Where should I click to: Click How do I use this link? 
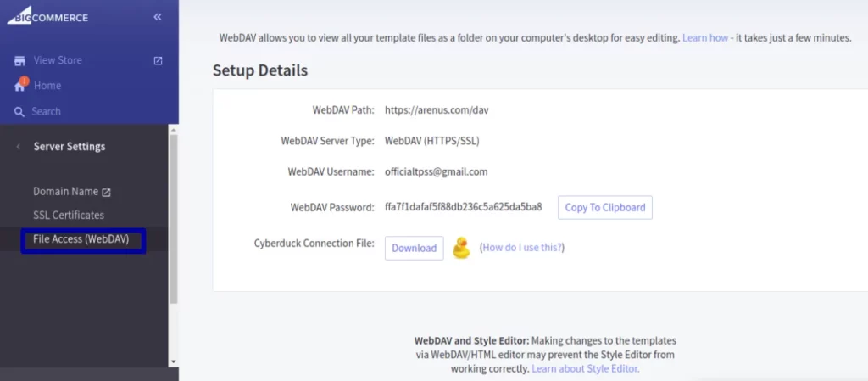522,248
